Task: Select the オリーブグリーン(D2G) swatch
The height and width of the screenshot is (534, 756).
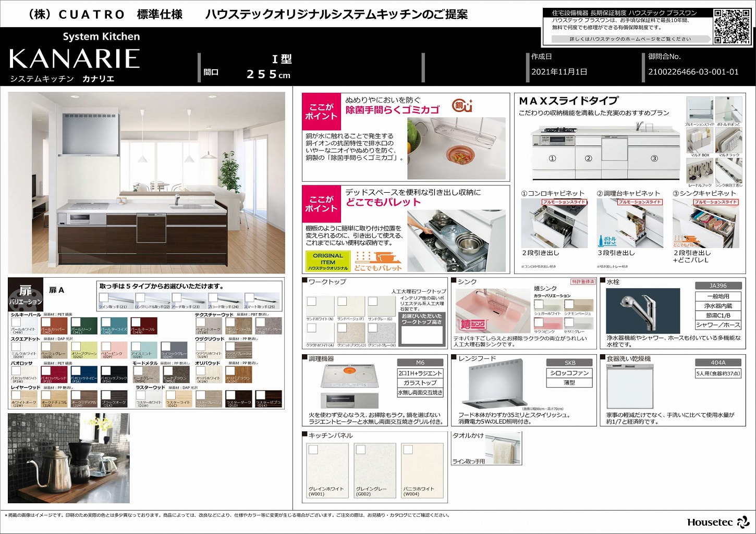Action: [x=83, y=350]
